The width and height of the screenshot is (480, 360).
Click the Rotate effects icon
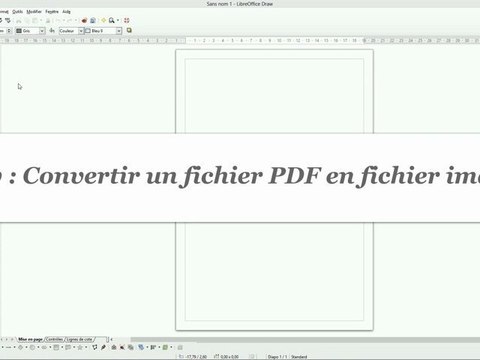click(141, 347)
